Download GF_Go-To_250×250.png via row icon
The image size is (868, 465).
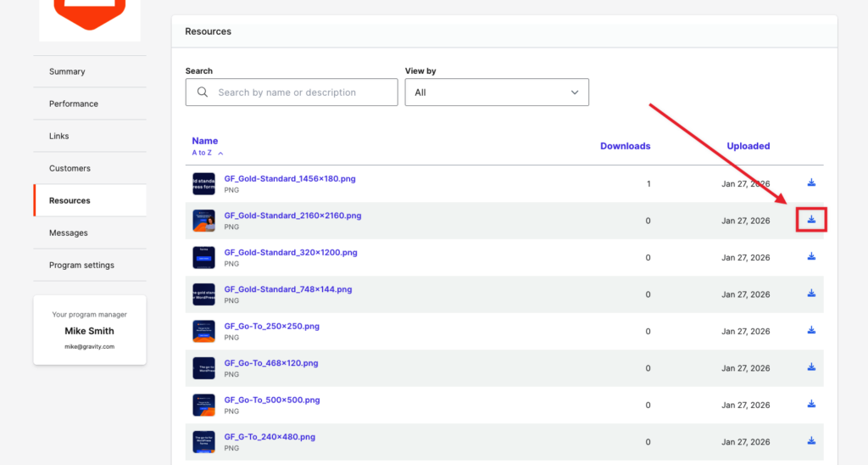[x=811, y=331]
